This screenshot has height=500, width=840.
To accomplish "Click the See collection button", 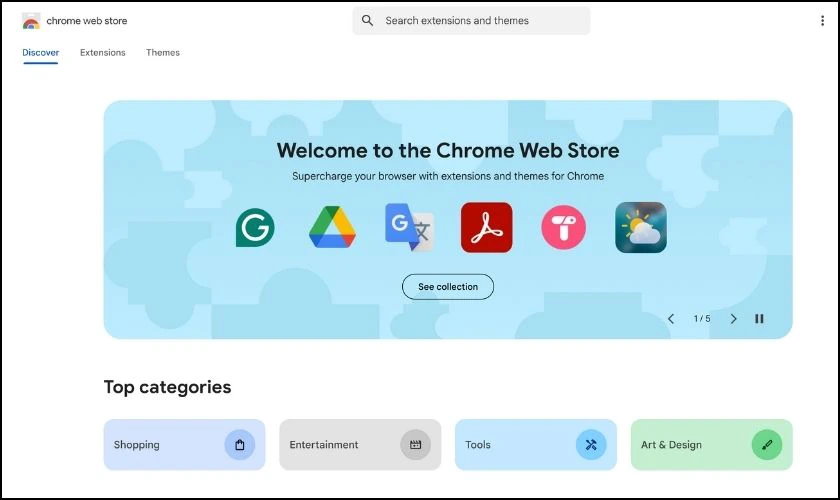I will 448,287.
